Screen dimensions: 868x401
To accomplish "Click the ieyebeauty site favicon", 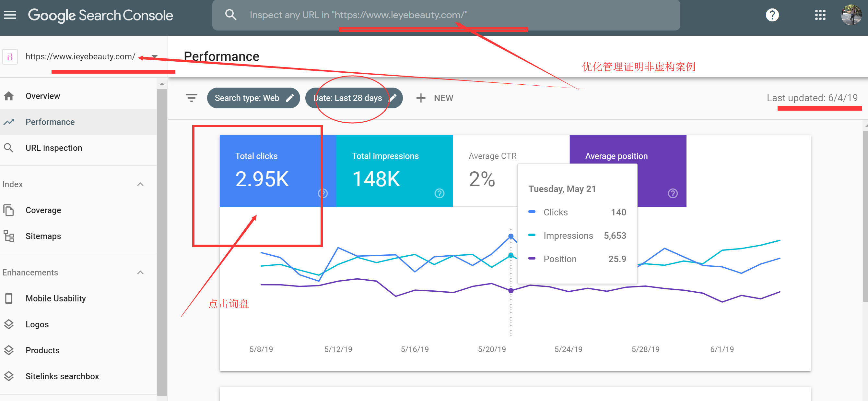I will point(10,57).
